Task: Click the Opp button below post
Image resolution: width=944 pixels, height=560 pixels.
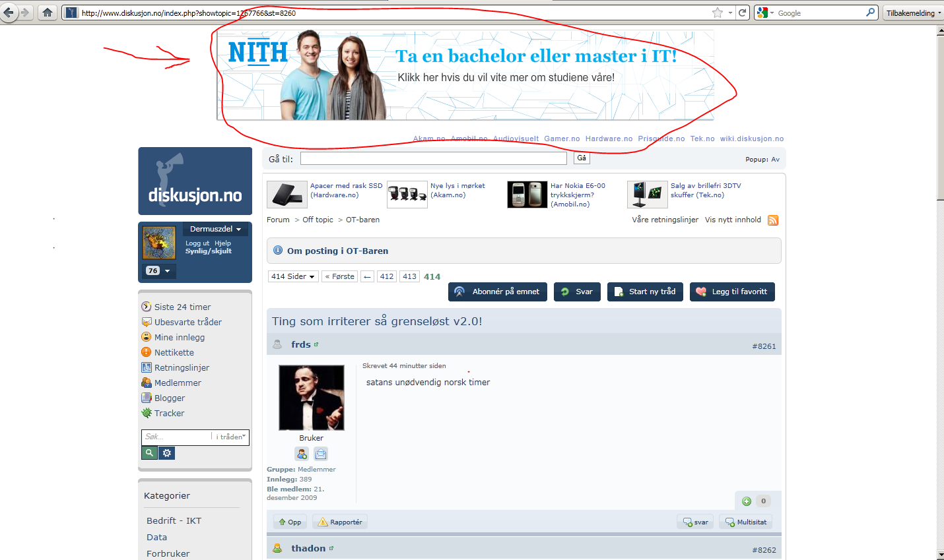Action: tap(290, 522)
